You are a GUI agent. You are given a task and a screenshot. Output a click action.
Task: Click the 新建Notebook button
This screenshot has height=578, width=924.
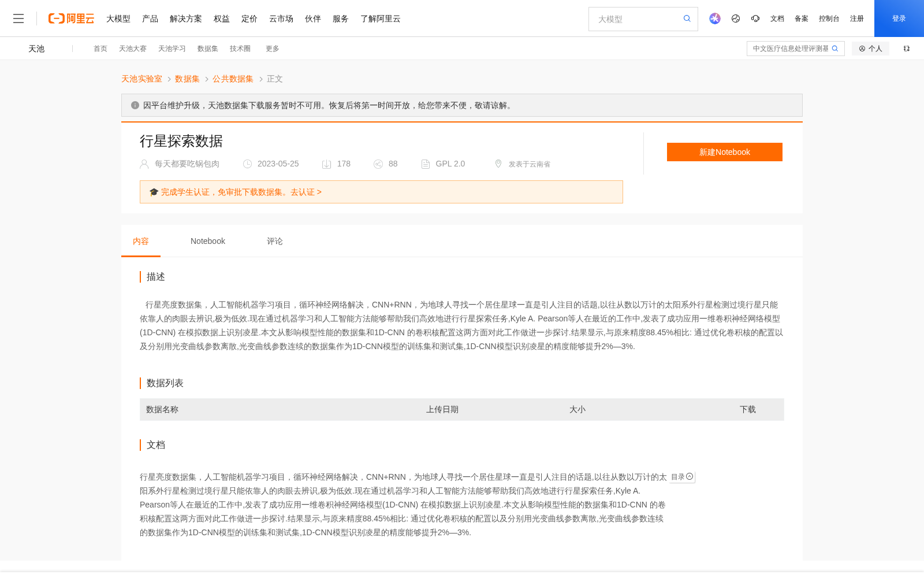[x=725, y=152]
